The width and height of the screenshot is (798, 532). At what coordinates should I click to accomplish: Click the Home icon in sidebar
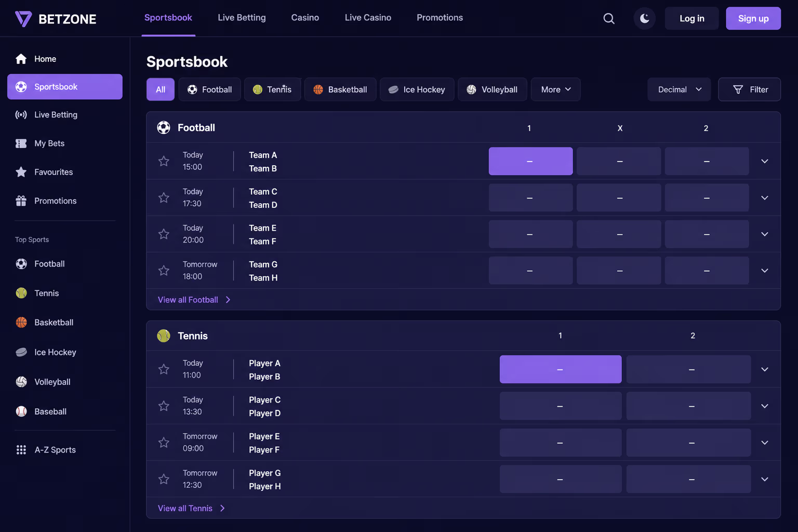point(21,59)
